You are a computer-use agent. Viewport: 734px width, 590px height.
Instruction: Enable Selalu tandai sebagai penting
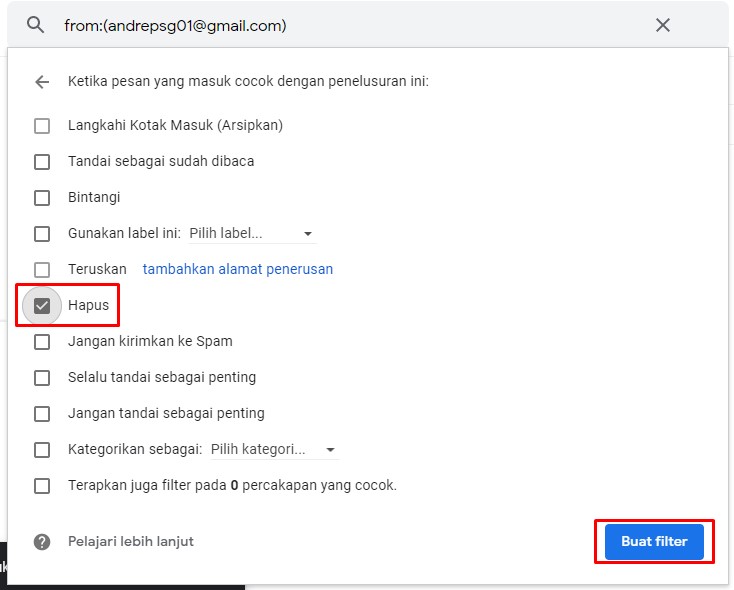pyautogui.click(x=42, y=378)
